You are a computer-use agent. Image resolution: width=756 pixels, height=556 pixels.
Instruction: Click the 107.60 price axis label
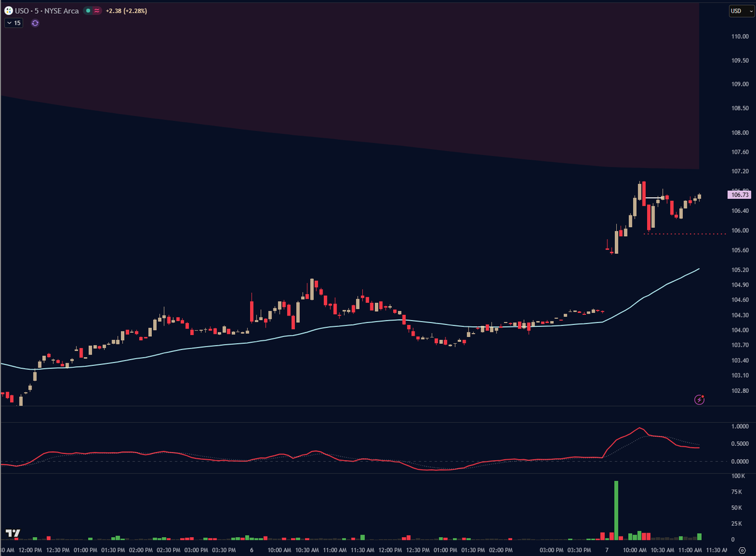click(x=740, y=152)
